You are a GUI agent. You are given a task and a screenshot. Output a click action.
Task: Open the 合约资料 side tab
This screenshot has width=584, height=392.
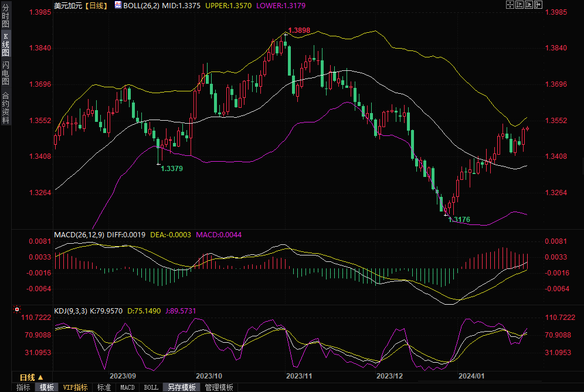tap(5, 108)
